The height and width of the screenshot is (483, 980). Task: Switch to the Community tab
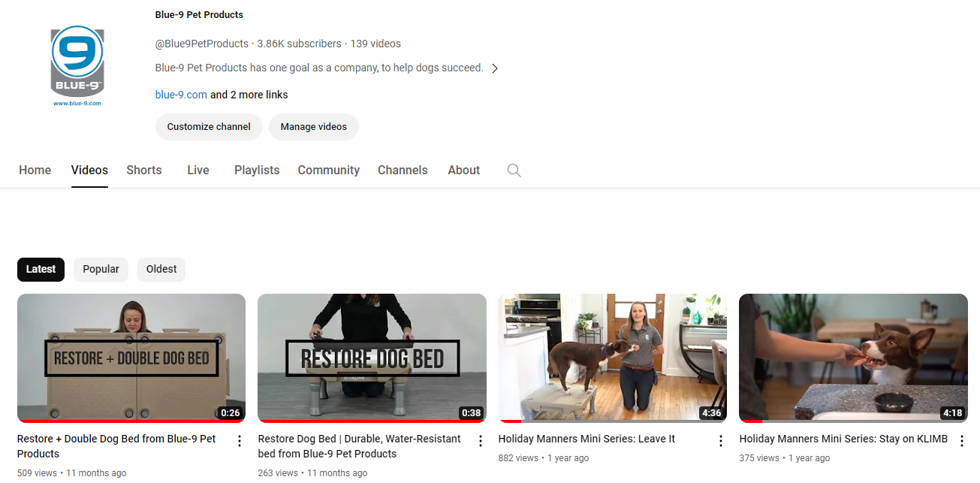pos(329,170)
